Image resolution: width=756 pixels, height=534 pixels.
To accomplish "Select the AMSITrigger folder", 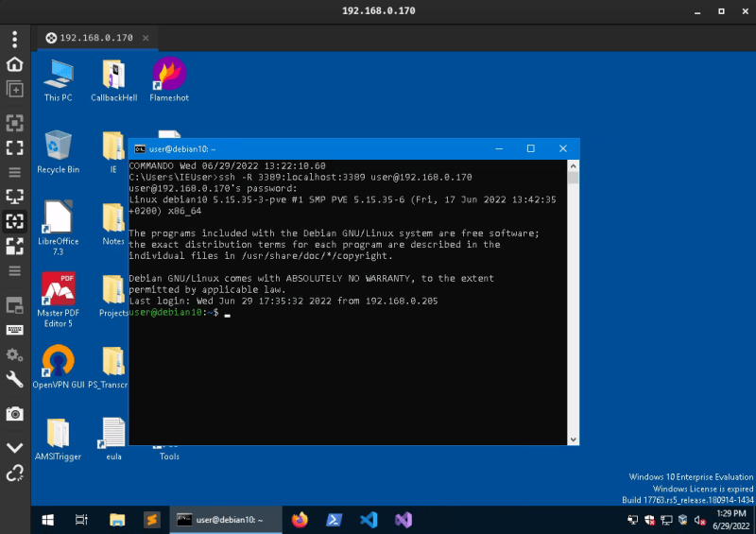I will (x=59, y=439).
